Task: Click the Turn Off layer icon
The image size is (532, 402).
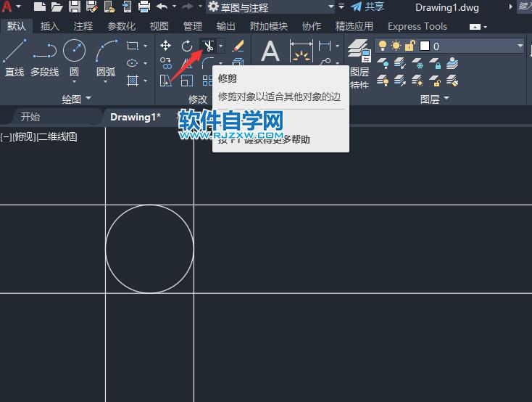Action: (x=383, y=63)
